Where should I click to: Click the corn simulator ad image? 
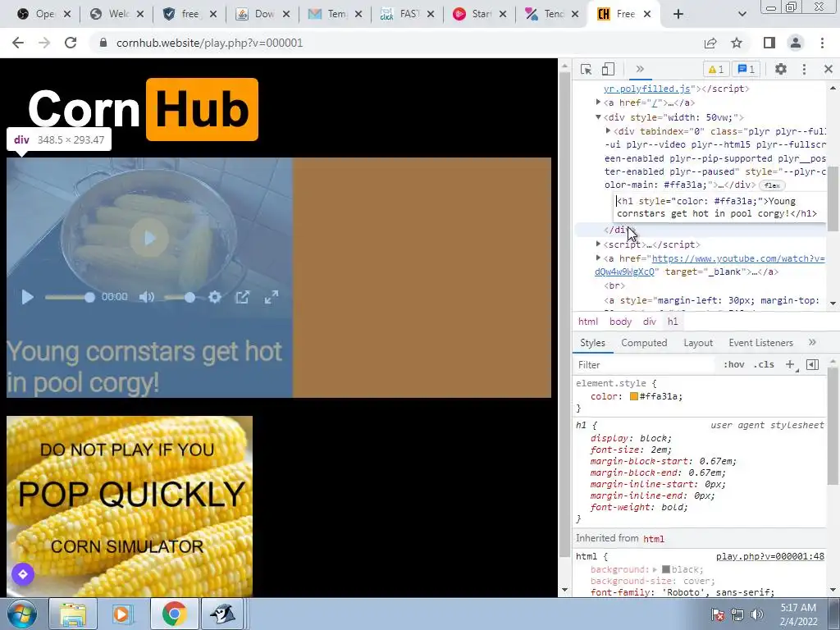[x=130, y=506]
